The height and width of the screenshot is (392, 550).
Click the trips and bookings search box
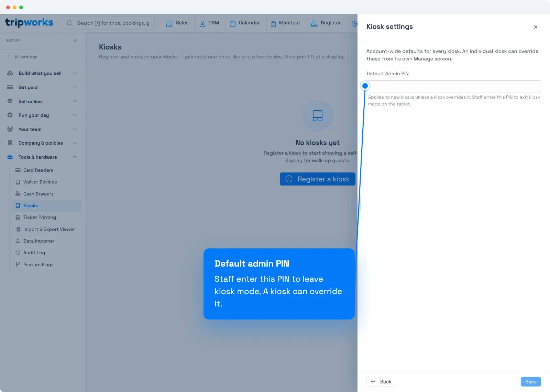pyautogui.click(x=108, y=23)
